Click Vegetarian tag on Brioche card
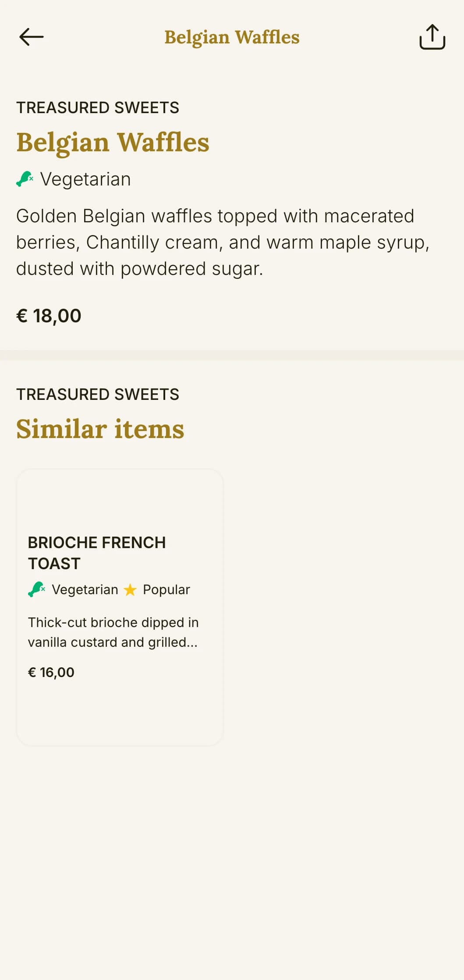Screen dimensions: 464x980 point(85,590)
